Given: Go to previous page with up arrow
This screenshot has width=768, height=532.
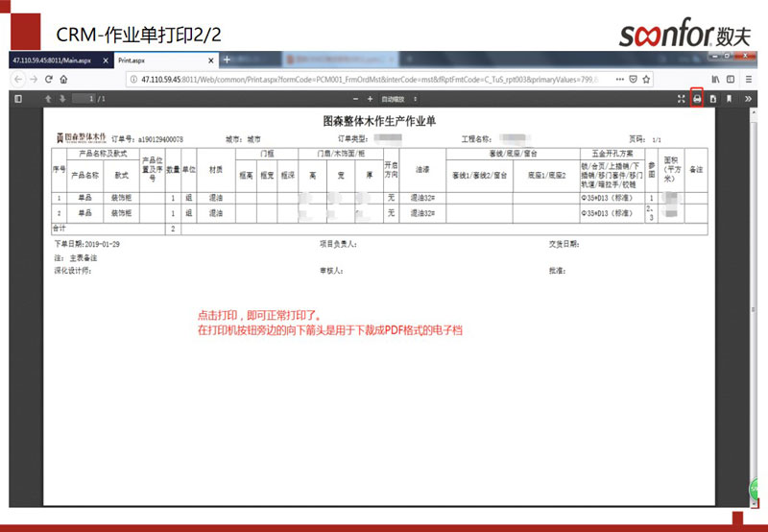Looking at the screenshot, I should (48, 99).
